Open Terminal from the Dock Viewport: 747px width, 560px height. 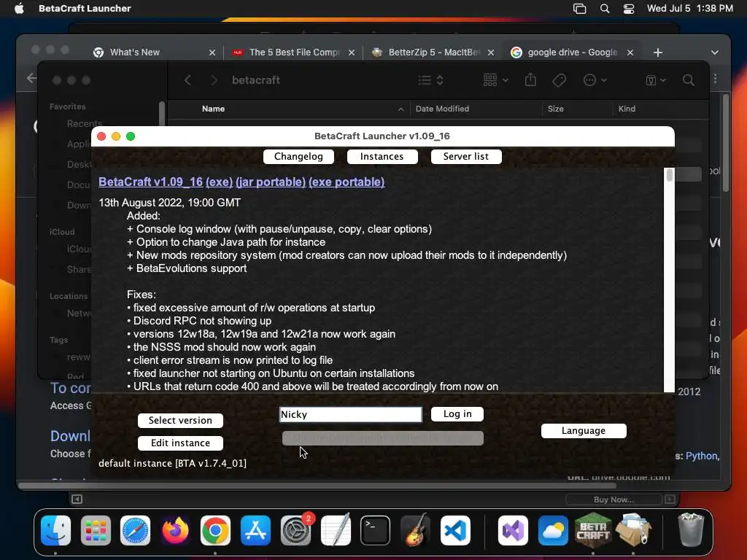point(376,531)
